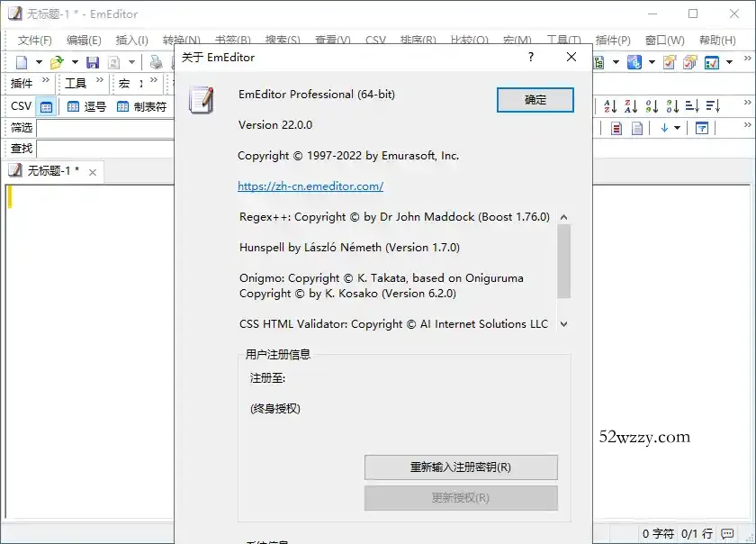Click the stacked pages checkmark icon
756x544 pixels.
pos(690,62)
